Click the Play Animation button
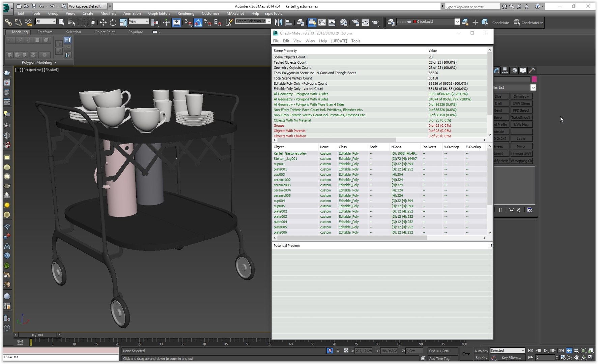 546,351
